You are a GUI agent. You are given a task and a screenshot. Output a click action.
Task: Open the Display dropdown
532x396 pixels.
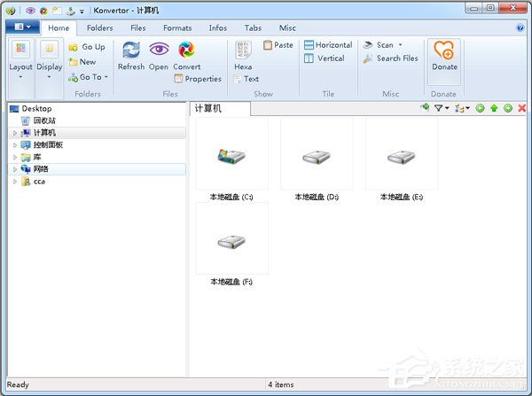pos(49,68)
